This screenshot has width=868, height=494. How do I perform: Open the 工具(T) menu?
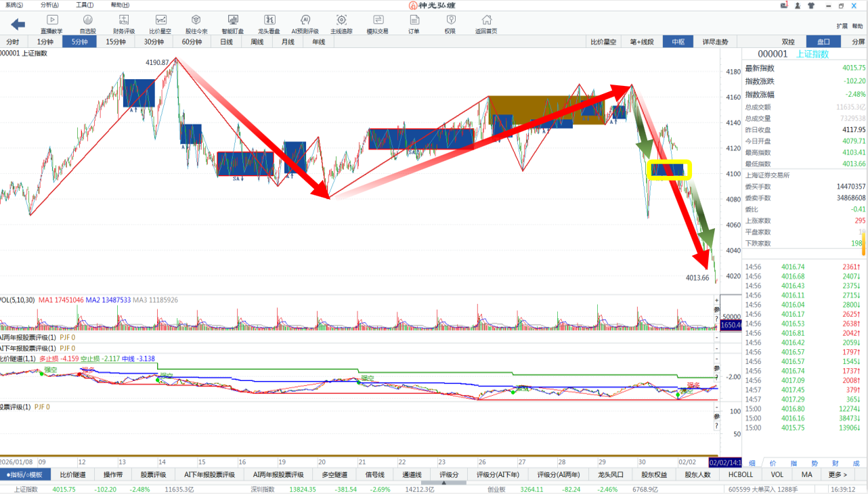point(85,5)
